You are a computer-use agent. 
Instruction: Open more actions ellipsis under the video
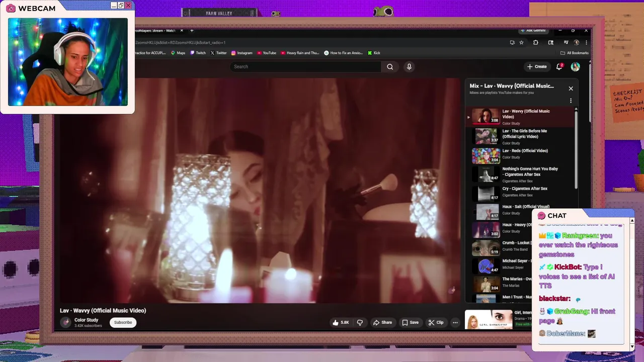[x=455, y=322]
